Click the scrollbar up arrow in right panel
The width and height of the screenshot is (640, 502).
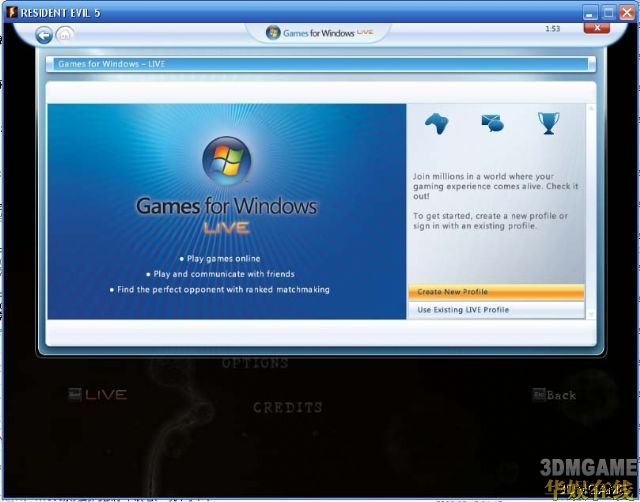click(x=591, y=108)
